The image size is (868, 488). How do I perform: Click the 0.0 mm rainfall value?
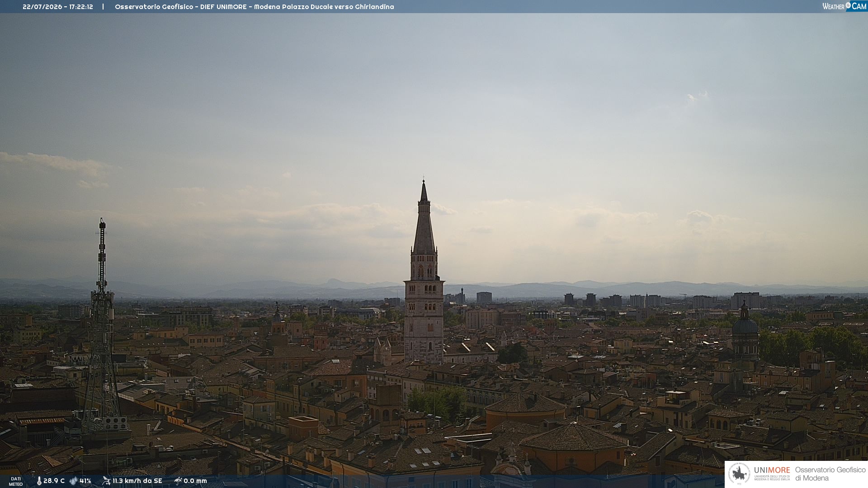tap(195, 481)
